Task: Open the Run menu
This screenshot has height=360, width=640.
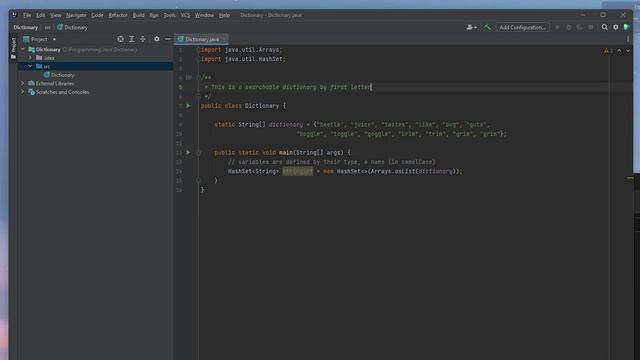Action: coord(154,15)
